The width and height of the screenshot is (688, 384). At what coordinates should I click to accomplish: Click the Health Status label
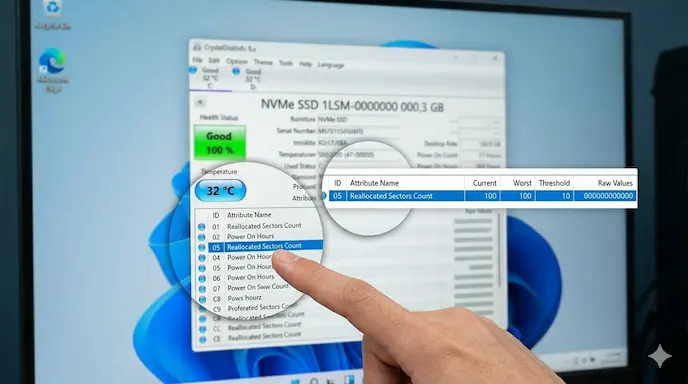point(219,118)
